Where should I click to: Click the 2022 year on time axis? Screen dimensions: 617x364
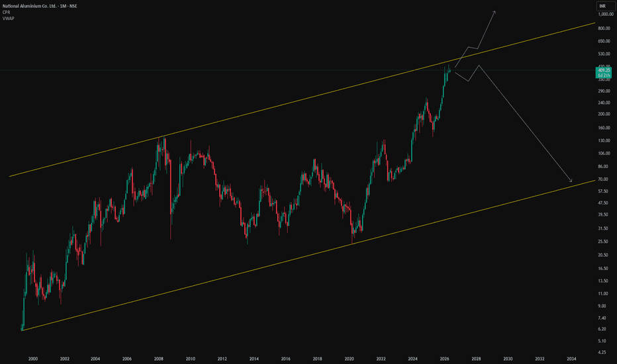click(381, 359)
